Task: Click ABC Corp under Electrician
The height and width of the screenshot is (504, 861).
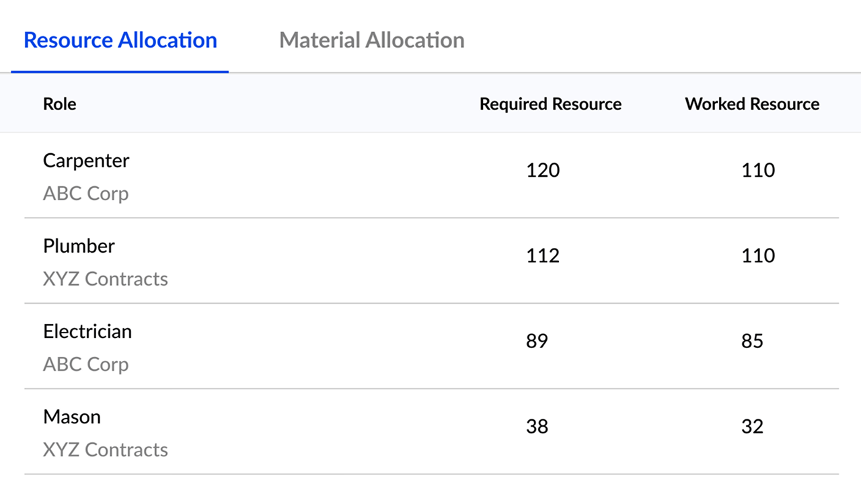Action: [x=85, y=364]
